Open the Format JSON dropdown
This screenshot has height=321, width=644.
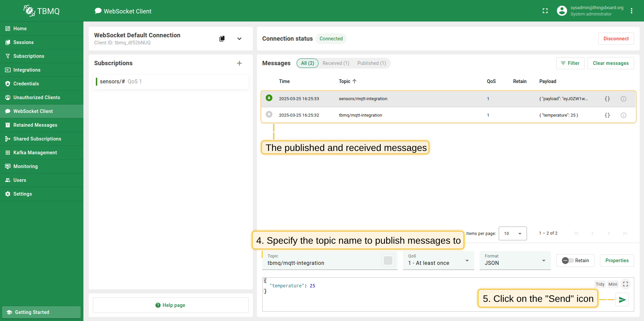point(515,260)
